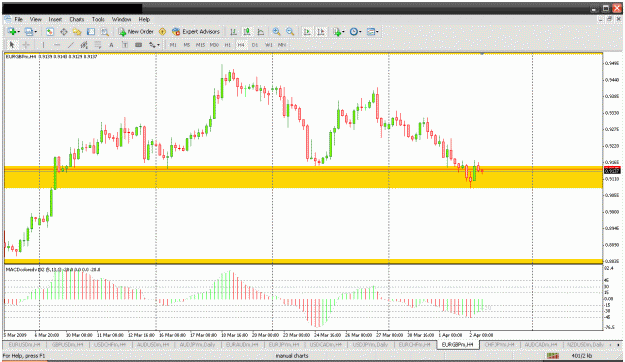Image resolution: width=625 pixels, height=362 pixels.
Task: Switch to D1 timeframe
Action: 255,45
